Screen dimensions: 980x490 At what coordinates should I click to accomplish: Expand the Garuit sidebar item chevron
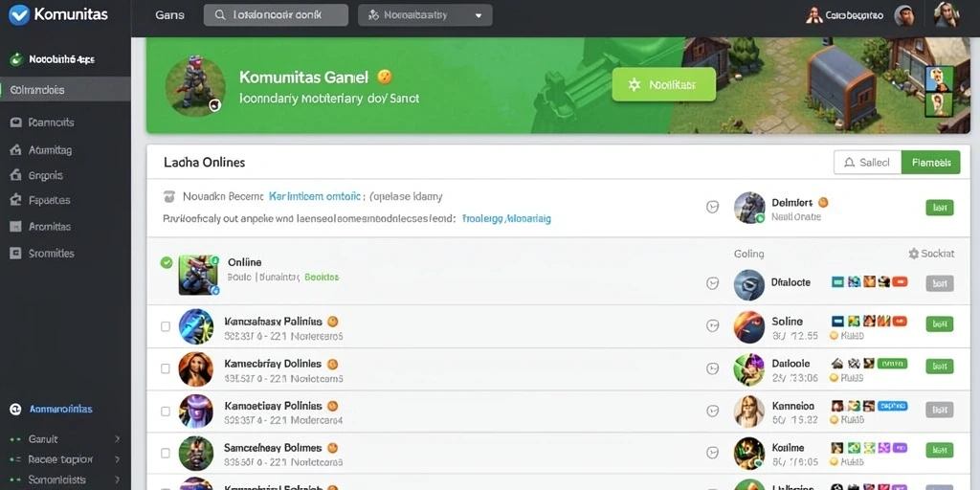[x=117, y=439]
